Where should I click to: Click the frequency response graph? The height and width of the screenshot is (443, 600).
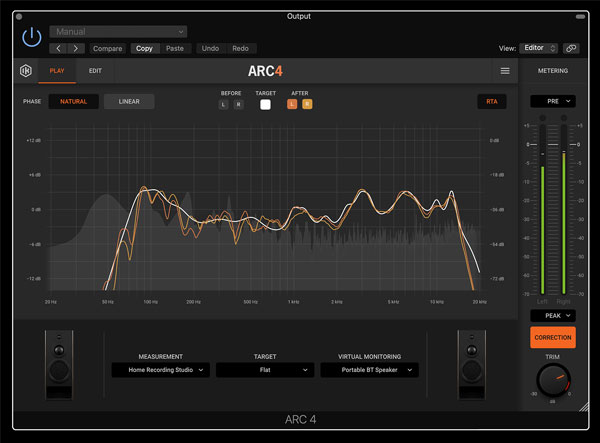265,208
